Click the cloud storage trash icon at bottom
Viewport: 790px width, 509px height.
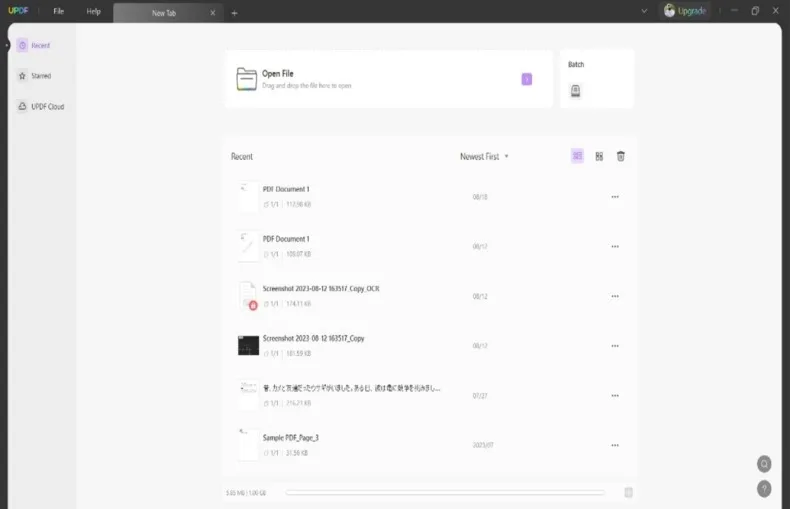click(628, 492)
